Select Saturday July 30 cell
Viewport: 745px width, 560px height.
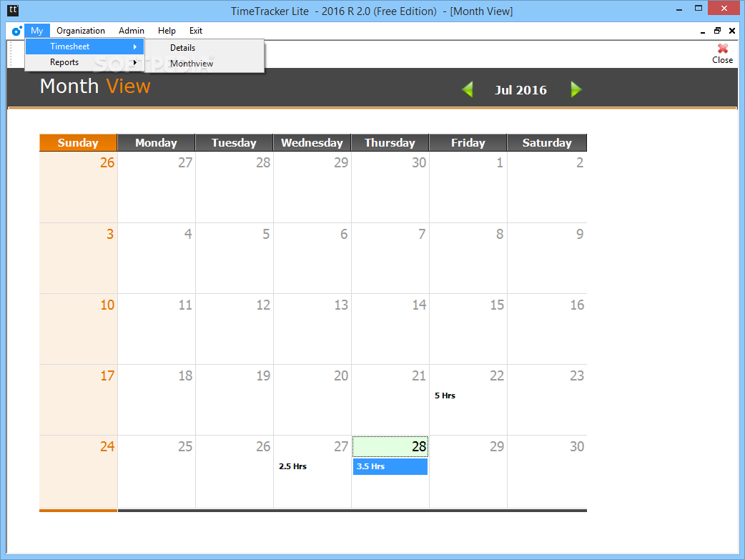click(547, 471)
